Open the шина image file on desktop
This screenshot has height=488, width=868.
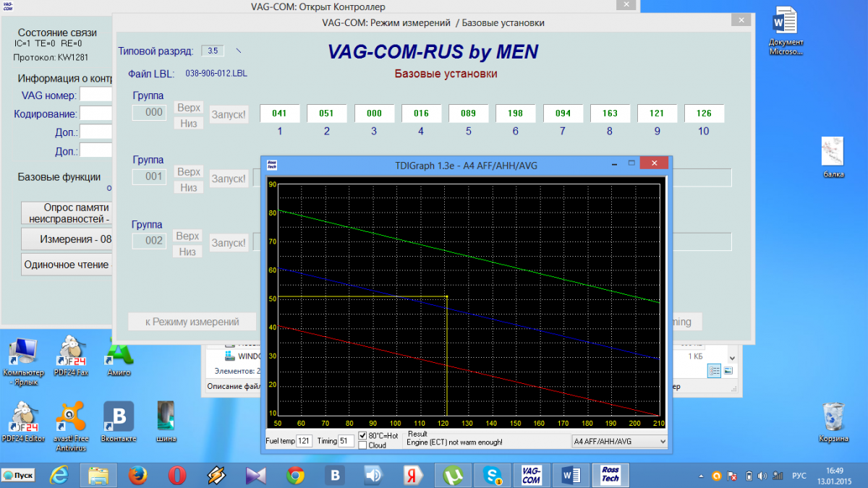[166, 422]
